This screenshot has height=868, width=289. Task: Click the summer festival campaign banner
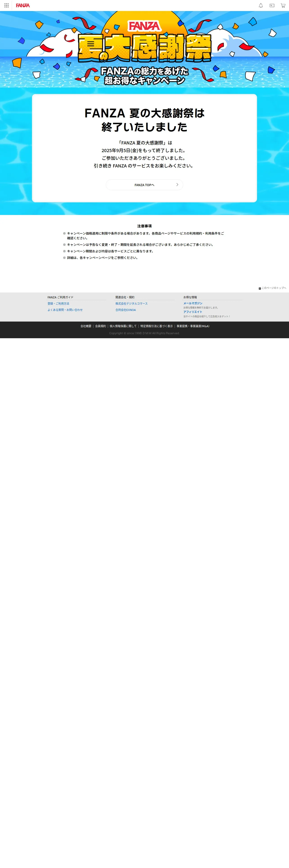144,50
